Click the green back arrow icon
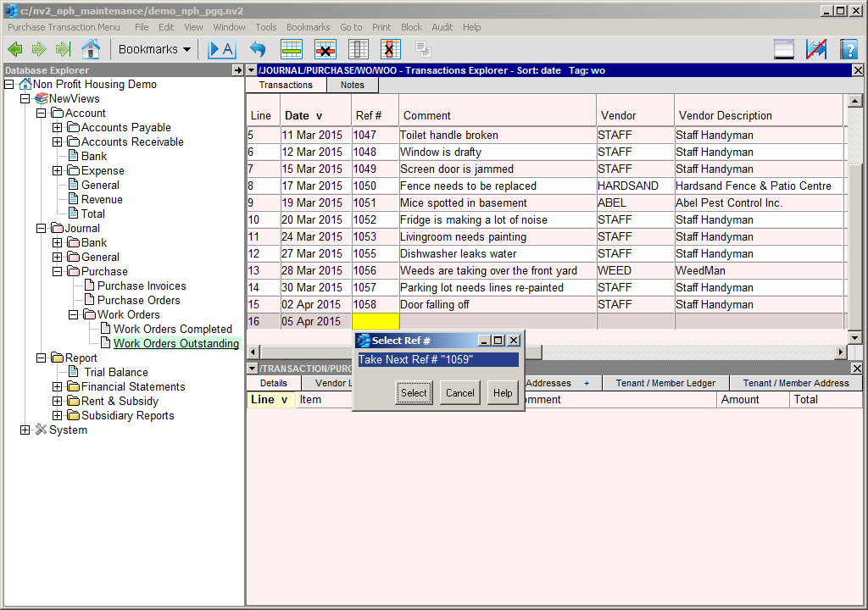This screenshot has height=610, width=868. [x=14, y=49]
